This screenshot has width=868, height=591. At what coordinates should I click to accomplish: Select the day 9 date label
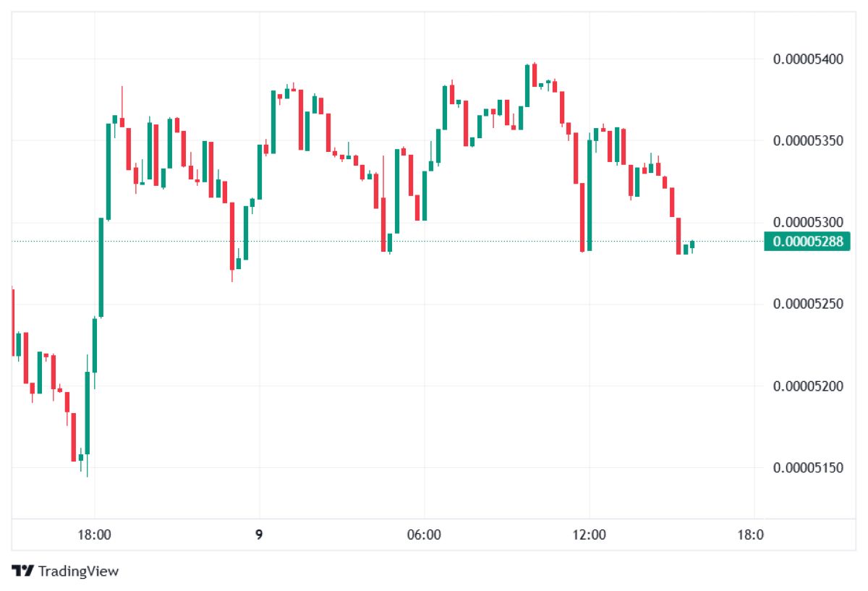[259, 535]
